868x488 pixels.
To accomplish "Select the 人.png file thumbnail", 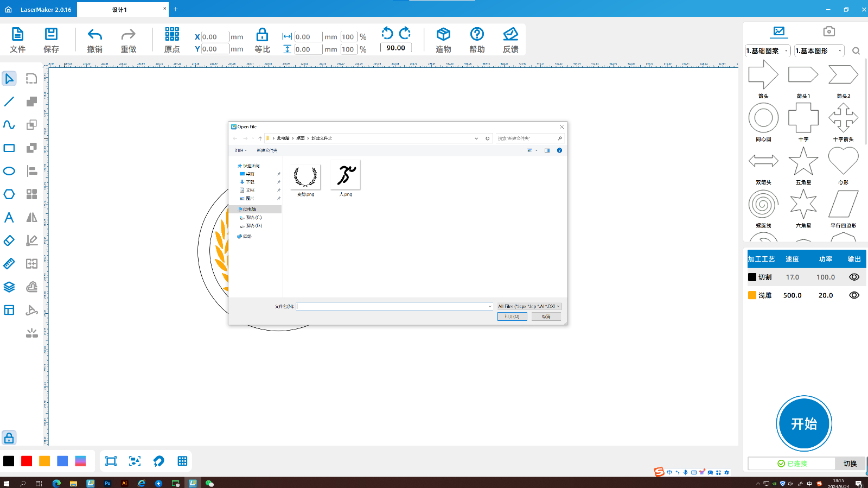I will [x=346, y=176].
